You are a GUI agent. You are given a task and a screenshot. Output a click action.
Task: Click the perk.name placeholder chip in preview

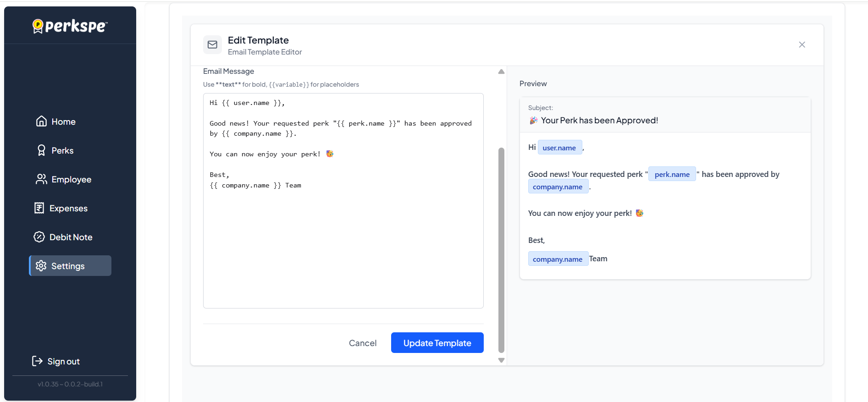(x=672, y=174)
